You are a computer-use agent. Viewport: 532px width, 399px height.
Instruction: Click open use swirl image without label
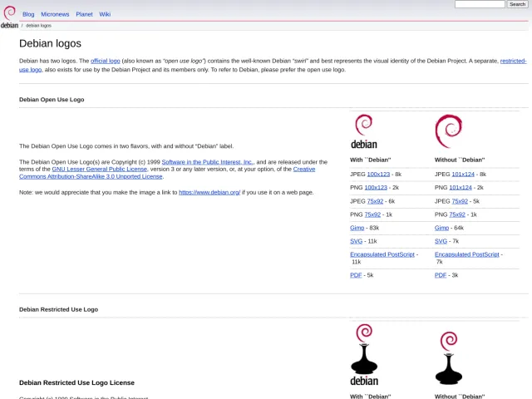[x=449, y=131]
